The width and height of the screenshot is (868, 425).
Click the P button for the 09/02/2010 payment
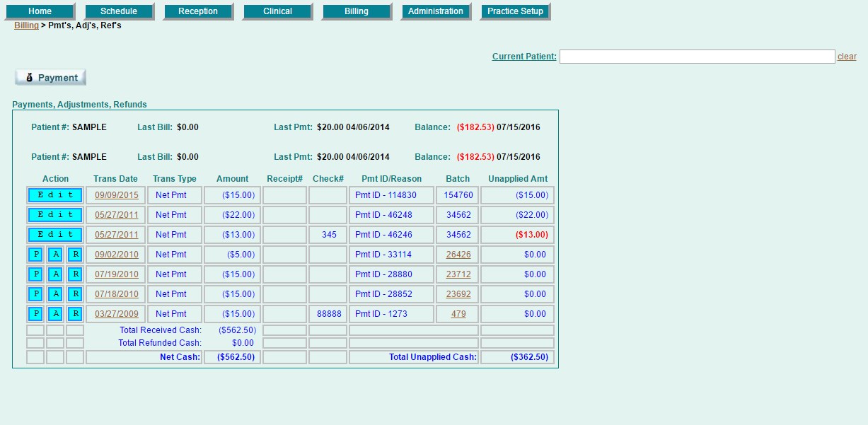[x=35, y=255]
